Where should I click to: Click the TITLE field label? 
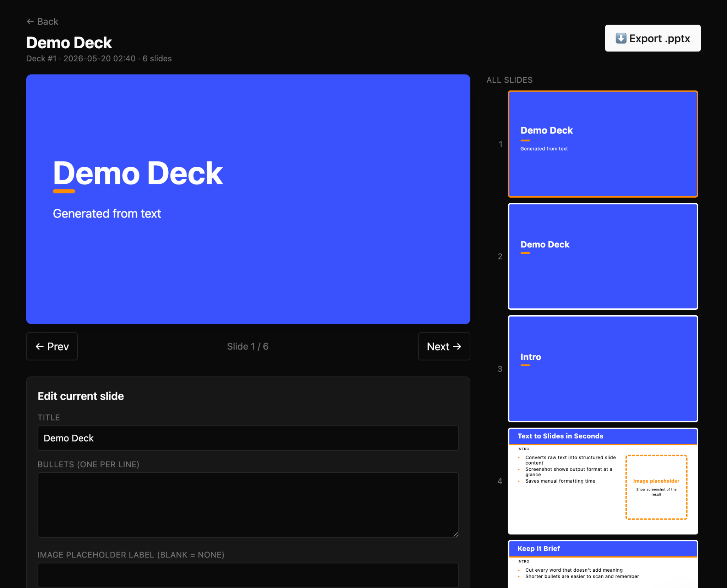coord(49,418)
